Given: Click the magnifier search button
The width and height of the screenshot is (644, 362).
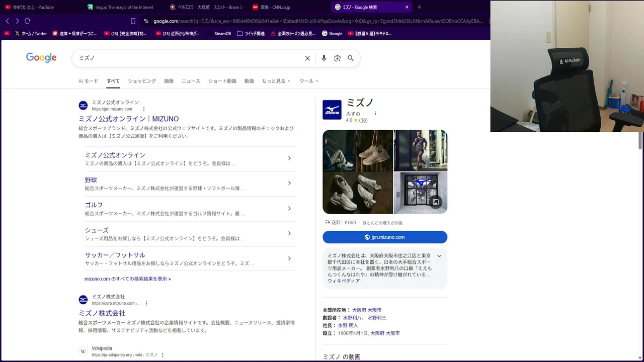Looking at the screenshot, I should [x=351, y=58].
